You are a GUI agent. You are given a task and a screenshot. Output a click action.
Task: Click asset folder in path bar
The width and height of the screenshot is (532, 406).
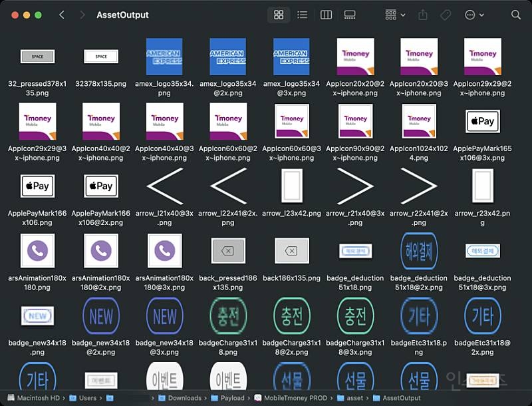point(350,398)
